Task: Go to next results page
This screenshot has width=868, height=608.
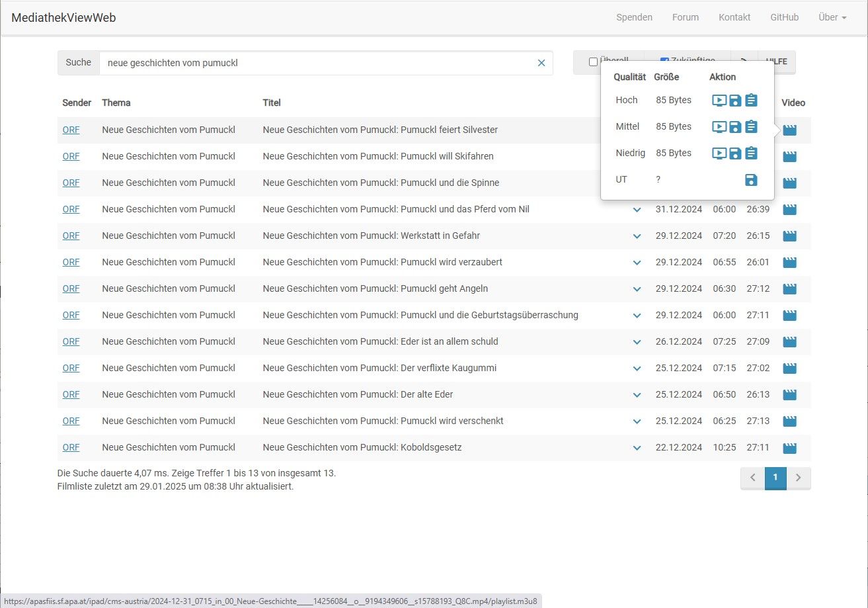Action: [798, 478]
